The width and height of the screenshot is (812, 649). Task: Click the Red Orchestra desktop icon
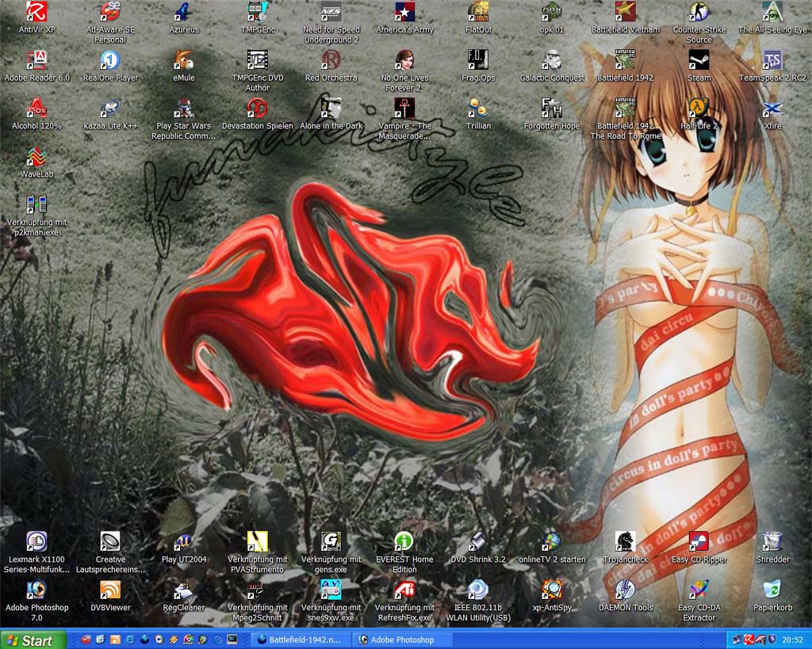pos(331,59)
